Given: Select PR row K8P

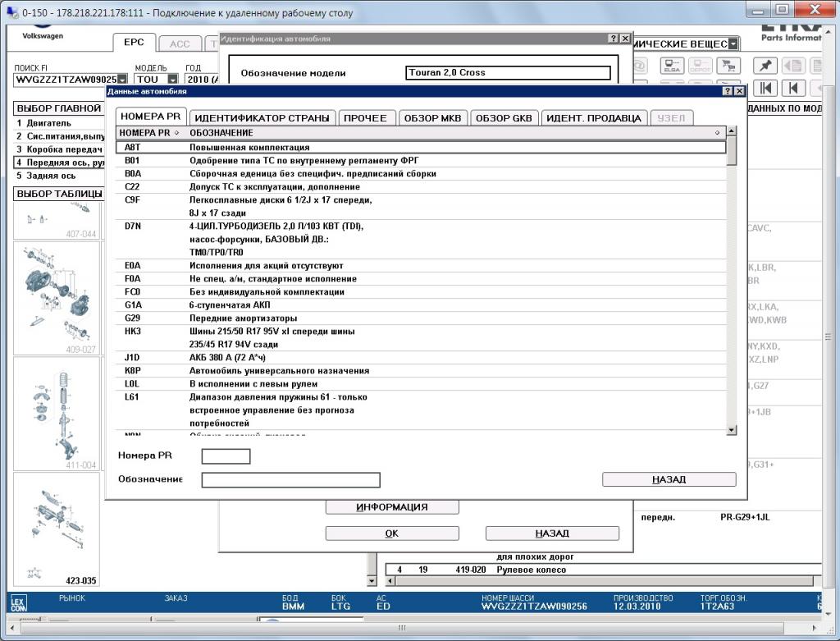Looking at the screenshot, I should tap(421, 370).
